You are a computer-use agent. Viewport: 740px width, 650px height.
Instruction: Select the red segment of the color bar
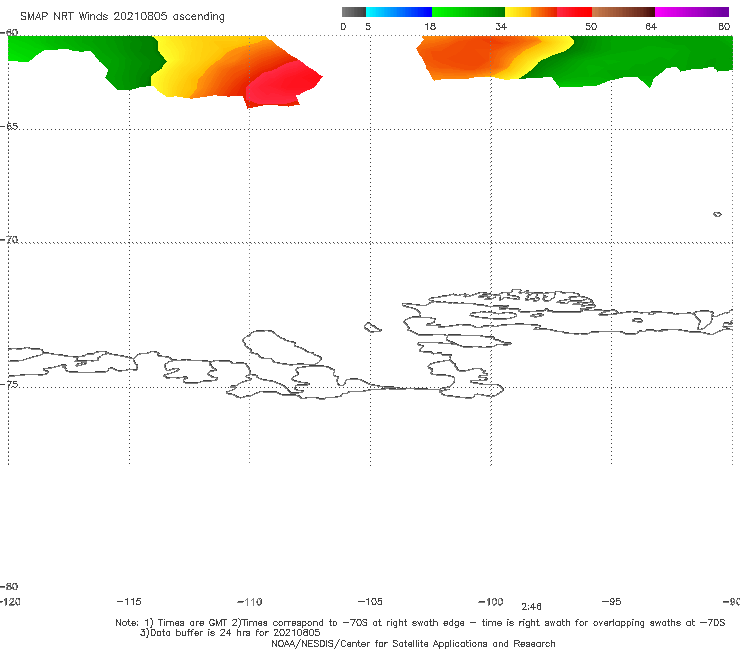click(x=574, y=12)
